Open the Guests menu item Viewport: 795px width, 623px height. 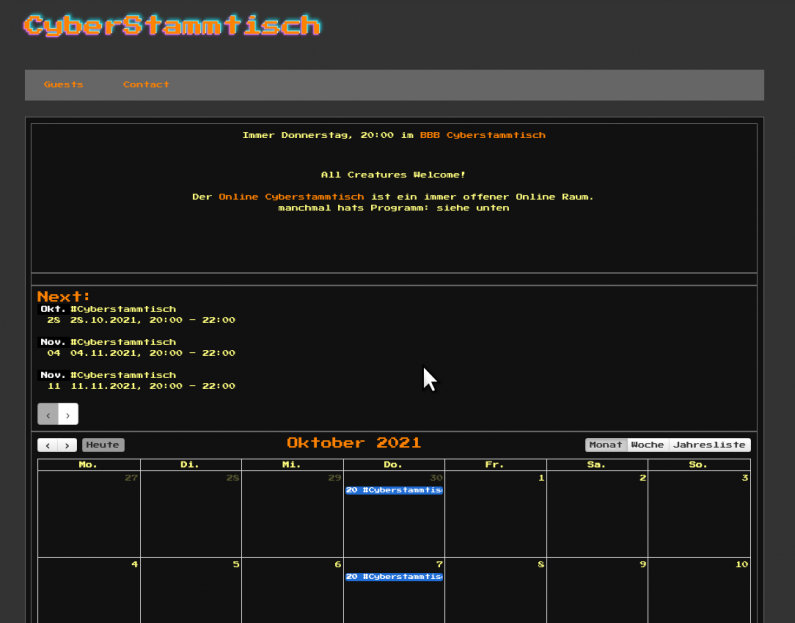click(x=63, y=85)
